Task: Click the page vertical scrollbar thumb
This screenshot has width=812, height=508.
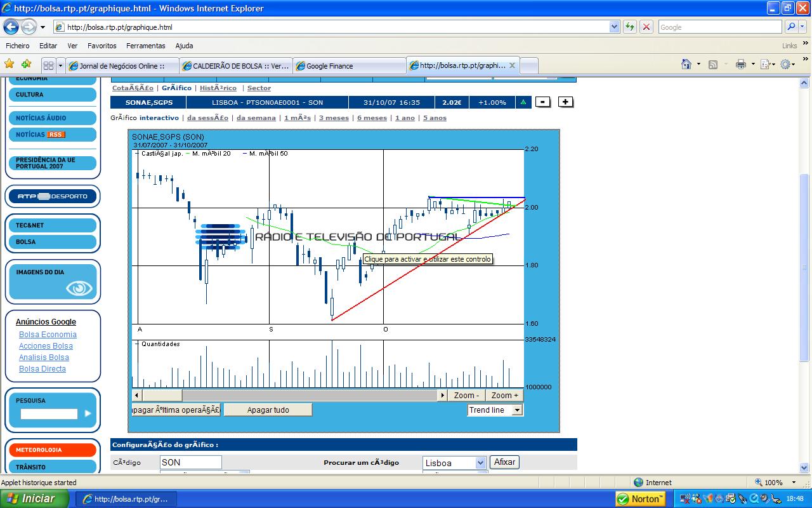Action: click(805, 267)
